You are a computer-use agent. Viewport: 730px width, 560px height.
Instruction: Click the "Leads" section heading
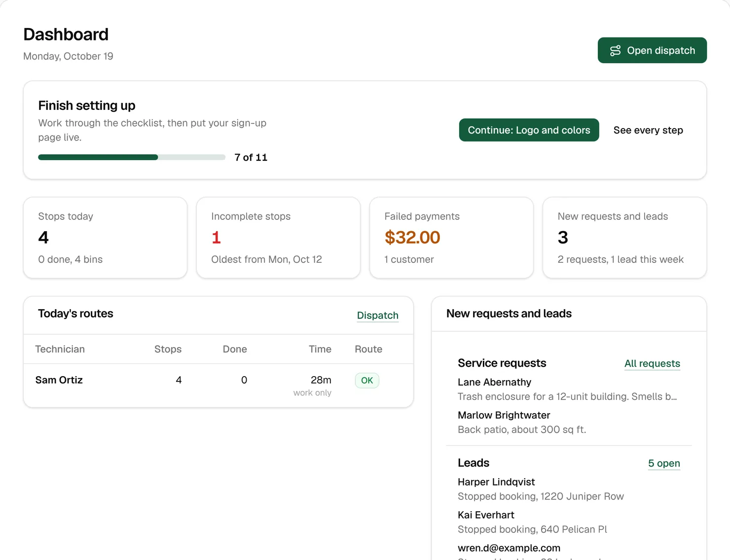[x=474, y=463]
